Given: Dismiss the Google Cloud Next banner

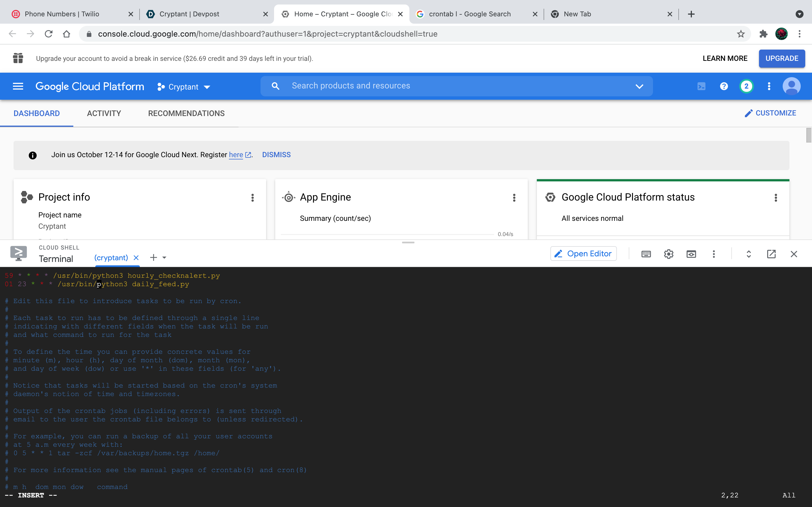Looking at the screenshot, I should click(276, 155).
